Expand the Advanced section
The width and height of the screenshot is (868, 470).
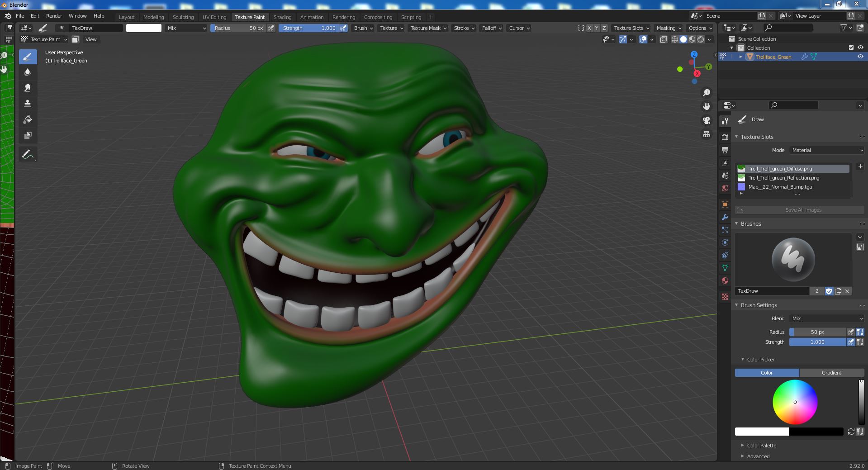(x=743, y=456)
